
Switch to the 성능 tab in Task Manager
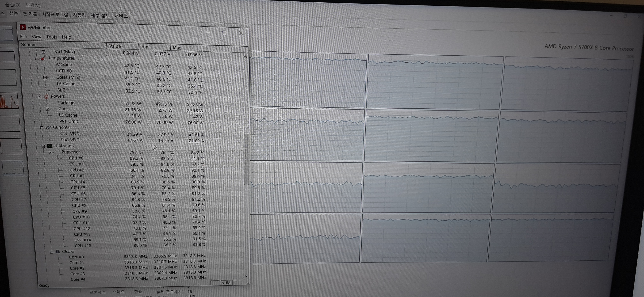pos(14,13)
